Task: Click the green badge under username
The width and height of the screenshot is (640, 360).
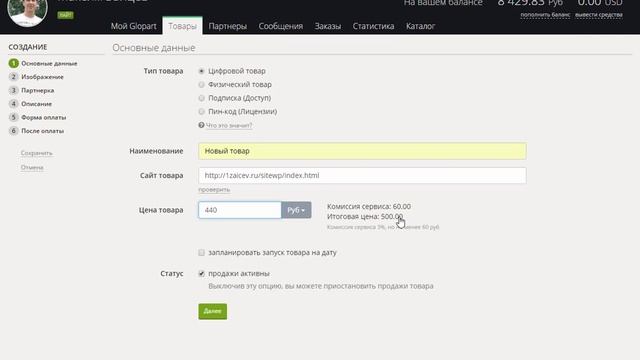Action: [x=65, y=15]
